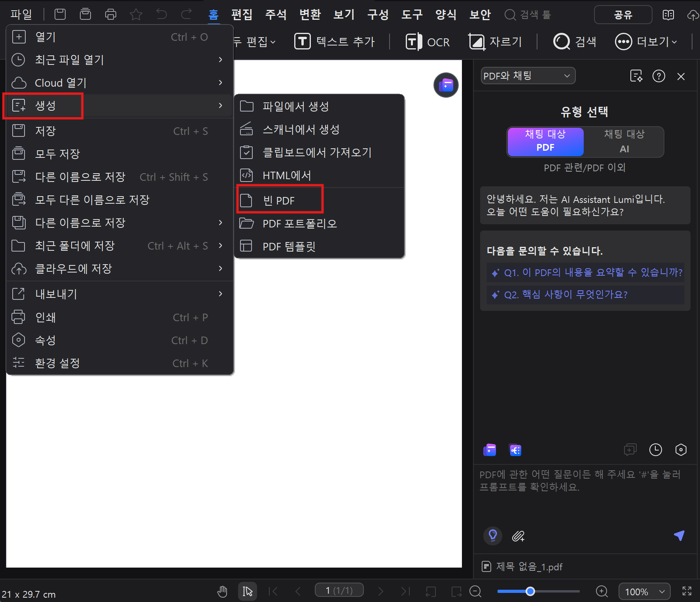The width and height of the screenshot is (700, 602).
Task: Expand 클라우드에 저장 submenu
Action: [119, 269]
